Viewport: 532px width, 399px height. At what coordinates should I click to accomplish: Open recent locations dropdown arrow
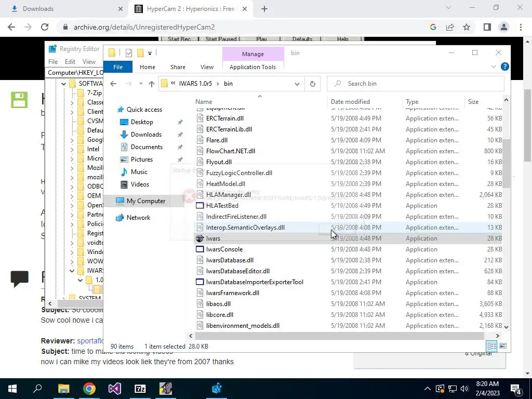(x=141, y=84)
